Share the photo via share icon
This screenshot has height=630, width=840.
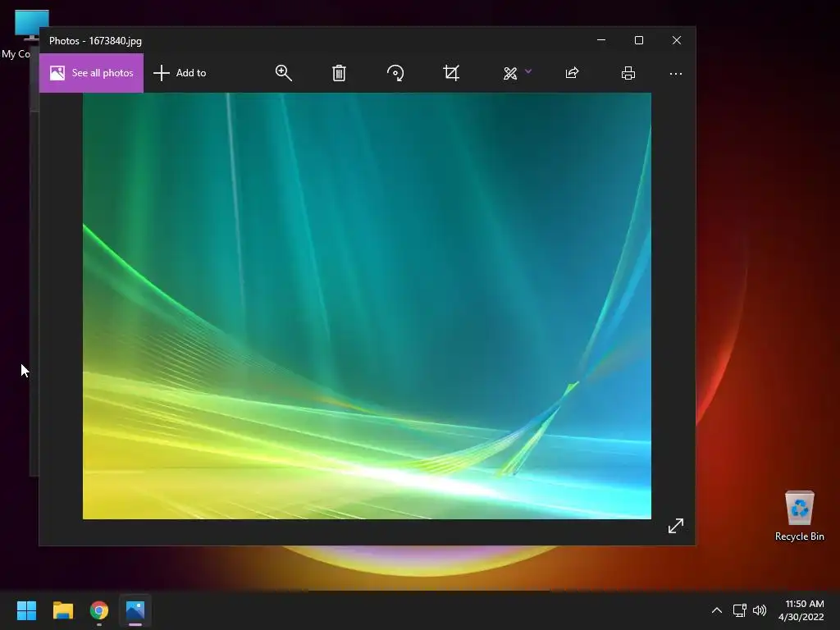coord(572,73)
